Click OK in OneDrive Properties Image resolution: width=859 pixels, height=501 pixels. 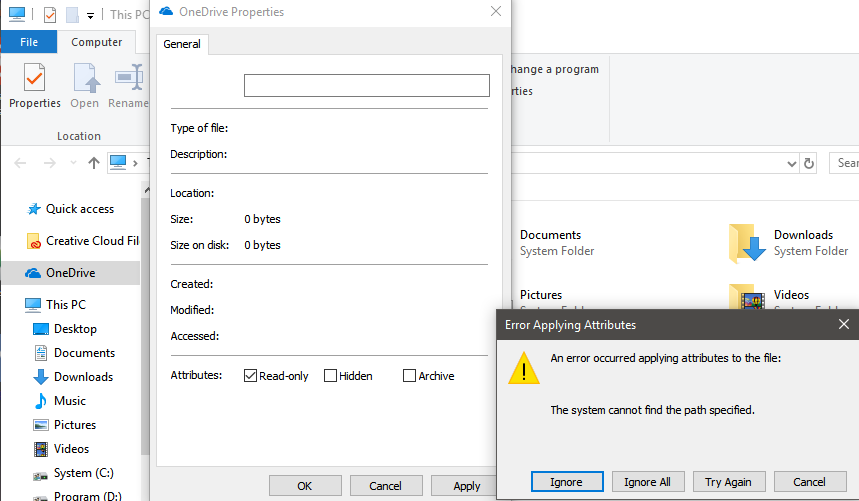click(305, 486)
